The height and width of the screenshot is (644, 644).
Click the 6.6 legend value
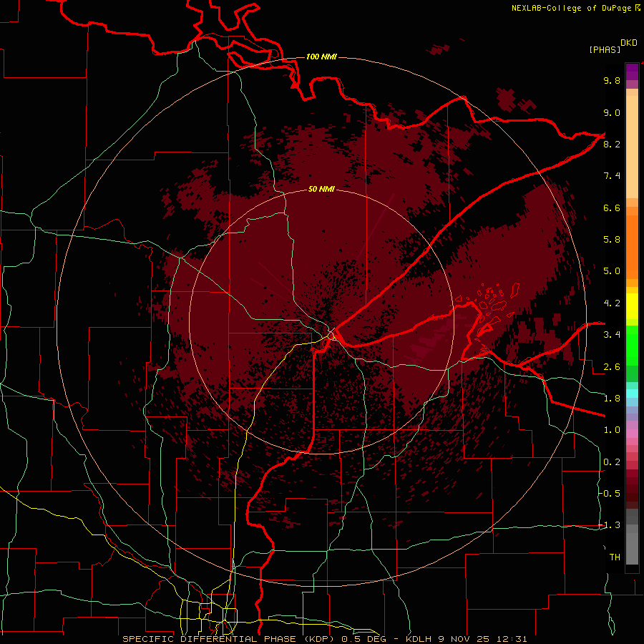coord(612,208)
